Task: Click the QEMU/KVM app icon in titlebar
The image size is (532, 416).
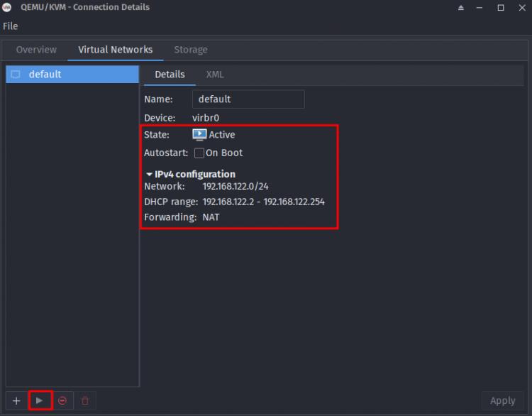Action: pyautogui.click(x=7, y=7)
